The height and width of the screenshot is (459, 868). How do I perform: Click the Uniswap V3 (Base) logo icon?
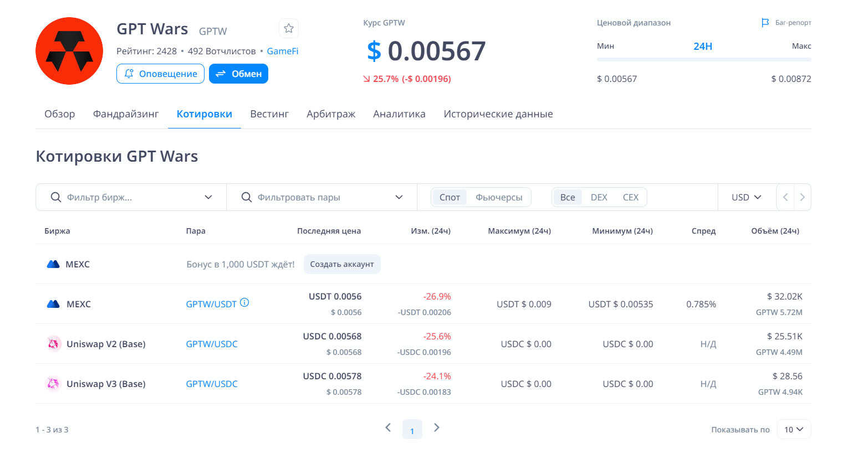click(53, 384)
